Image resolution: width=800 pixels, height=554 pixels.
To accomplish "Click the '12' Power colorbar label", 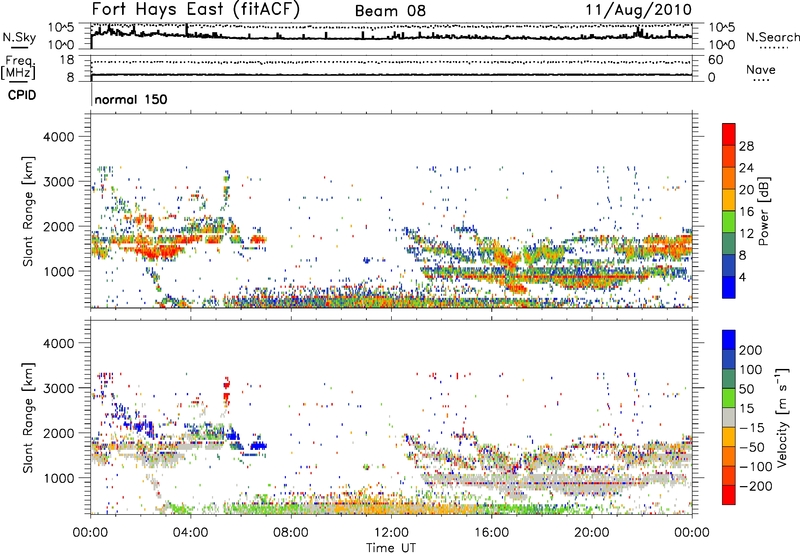I will (746, 234).
